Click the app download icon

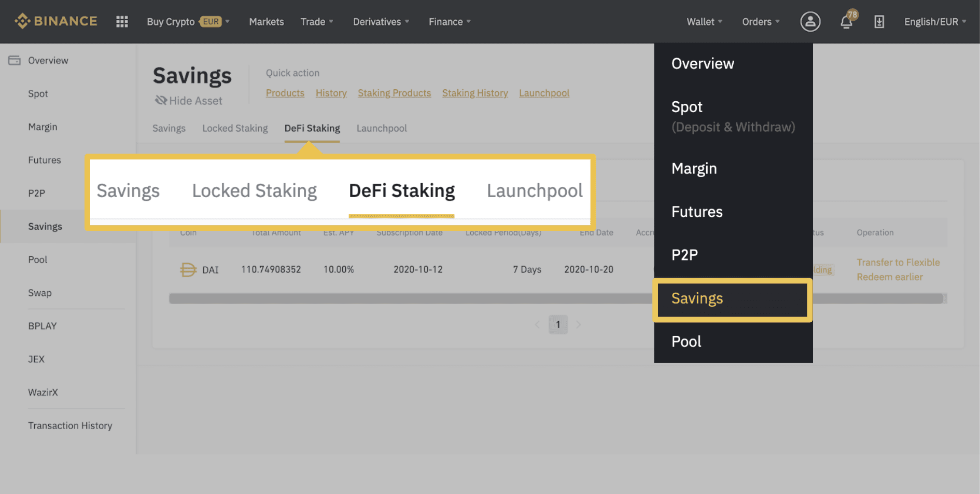[879, 21]
